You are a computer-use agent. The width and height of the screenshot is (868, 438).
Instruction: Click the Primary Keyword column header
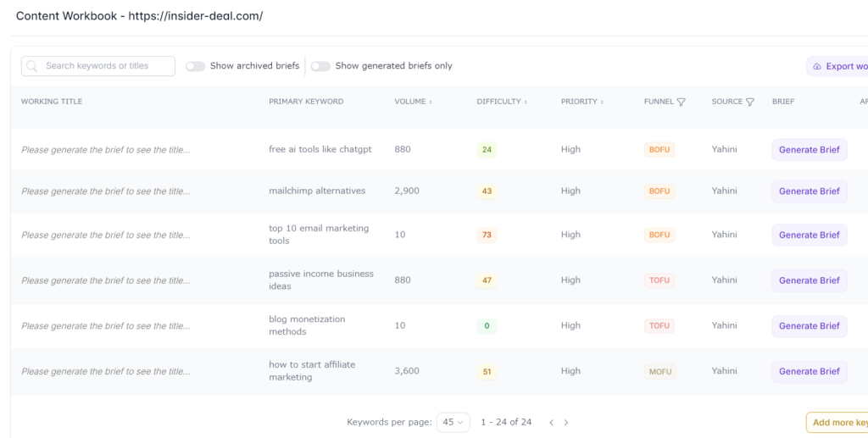(306, 102)
